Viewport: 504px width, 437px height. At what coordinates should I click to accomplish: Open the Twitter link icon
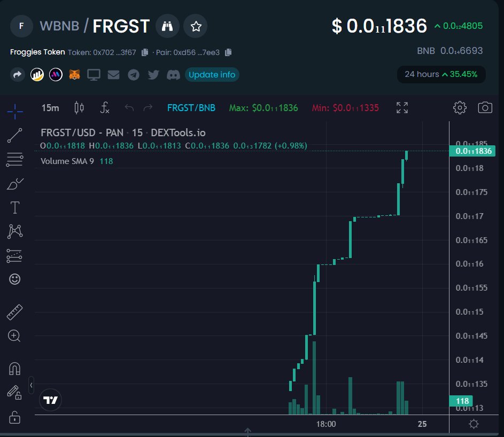[153, 75]
